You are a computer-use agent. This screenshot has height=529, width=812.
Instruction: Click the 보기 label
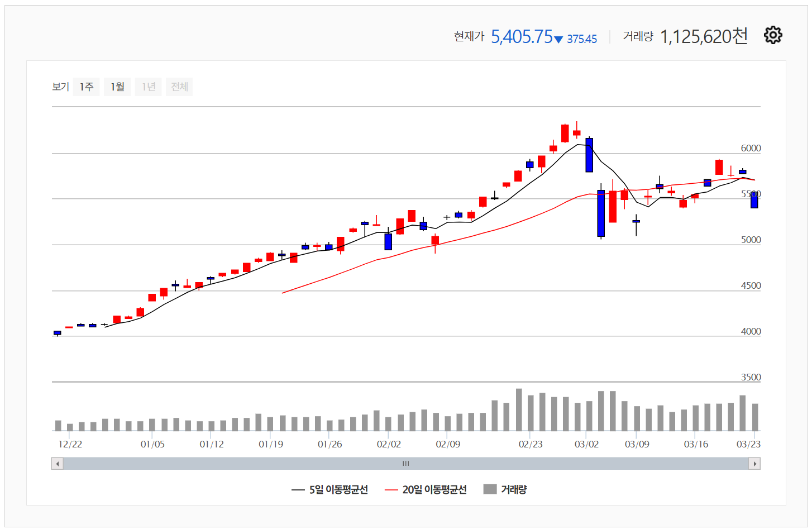[60, 87]
